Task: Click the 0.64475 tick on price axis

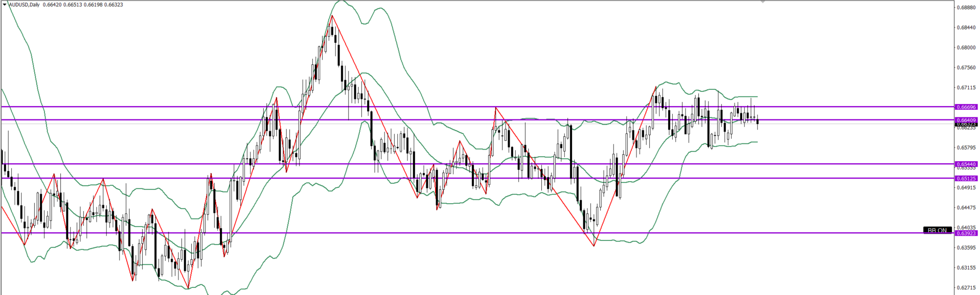Action: click(966, 208)
